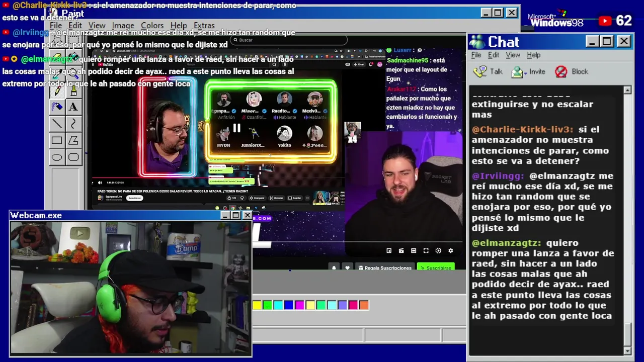This screenshot has width=644, height=362.
Task: Open the Chat window Edit menu
Action: click(494, 55)
